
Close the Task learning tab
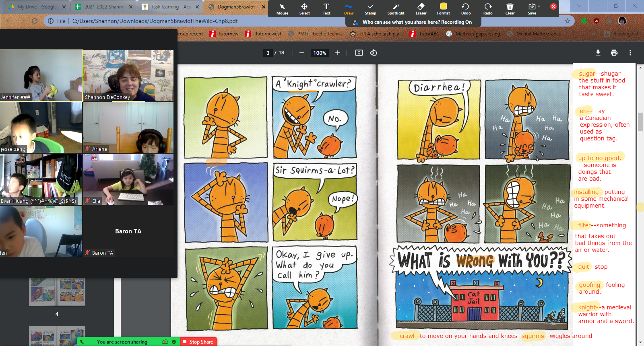point(197,7)
